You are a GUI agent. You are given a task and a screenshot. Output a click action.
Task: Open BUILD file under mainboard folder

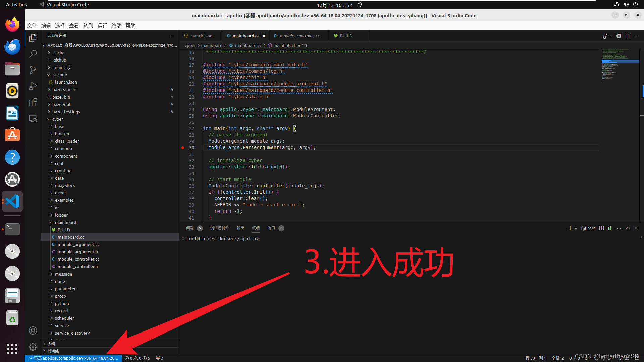(x=110, y=230)
